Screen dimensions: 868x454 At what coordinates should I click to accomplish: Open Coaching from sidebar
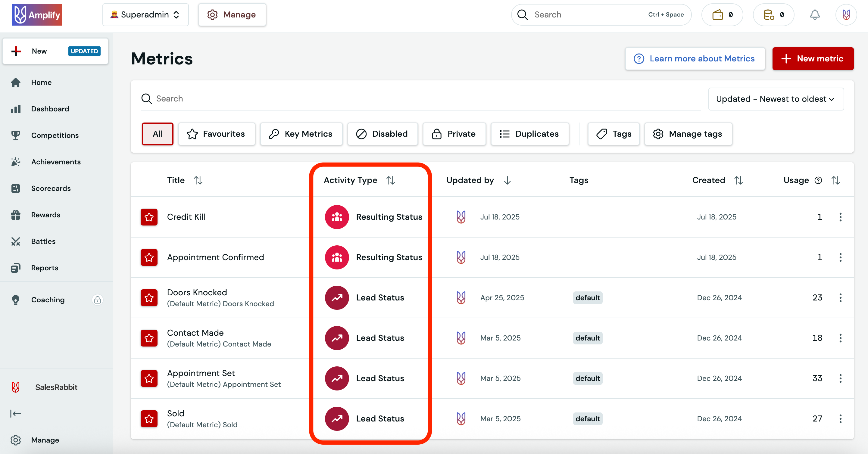[x=48, y=300]
